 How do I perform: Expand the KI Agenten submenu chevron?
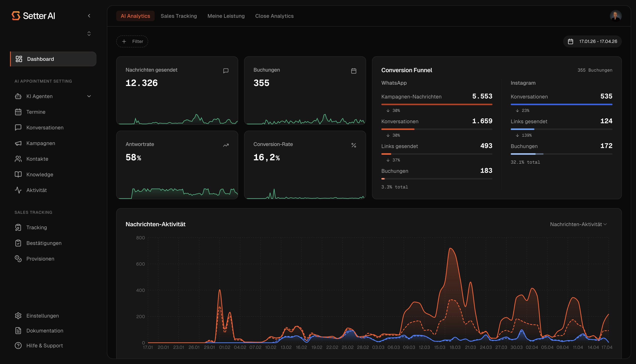click(89, 96)
